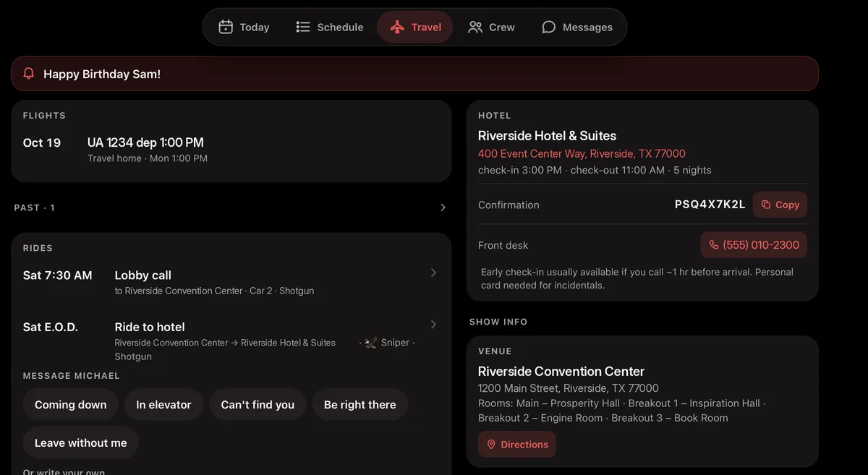Open the Ride to hotel chevron
Viewport: 868px width, 475px height.
[x=433, y=325]
